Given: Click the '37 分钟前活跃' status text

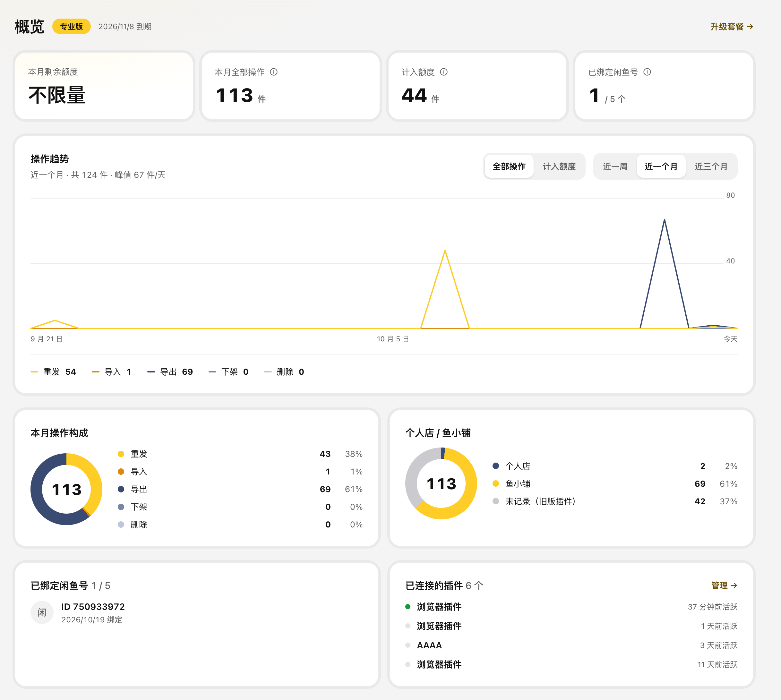Looking at the screenshot, I should [x=713, y=607].
